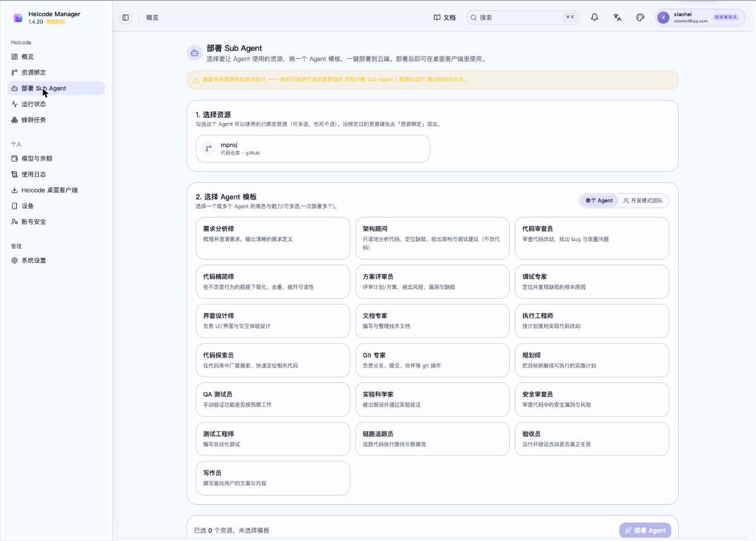Open 概览 in the sidebar

click(56, 57)
